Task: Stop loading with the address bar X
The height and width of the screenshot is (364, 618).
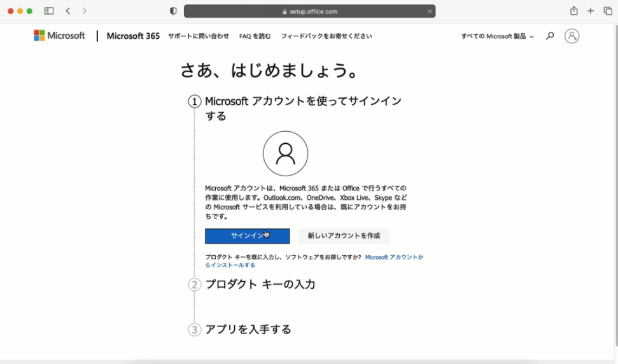Action: tap(430, 11)
